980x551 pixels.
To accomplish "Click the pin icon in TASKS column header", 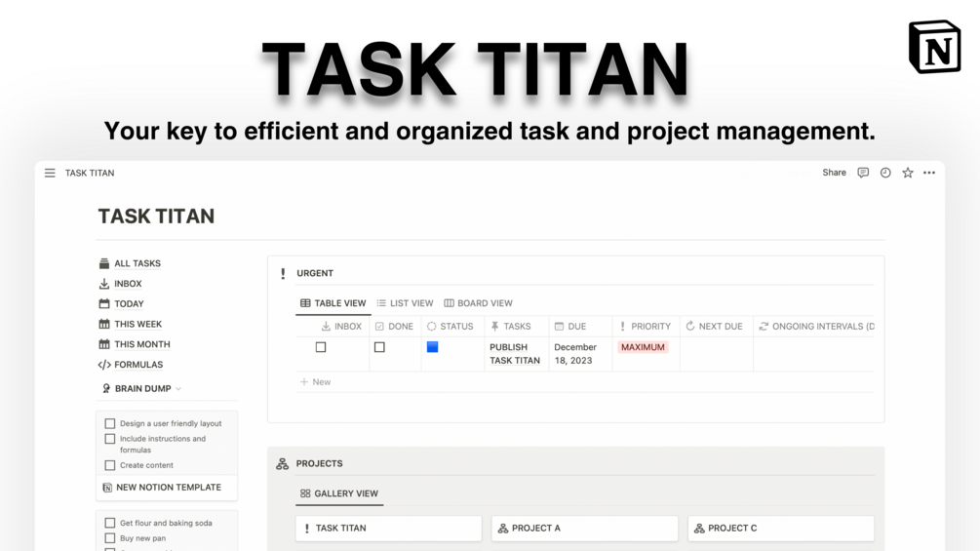I will point(495,326).
